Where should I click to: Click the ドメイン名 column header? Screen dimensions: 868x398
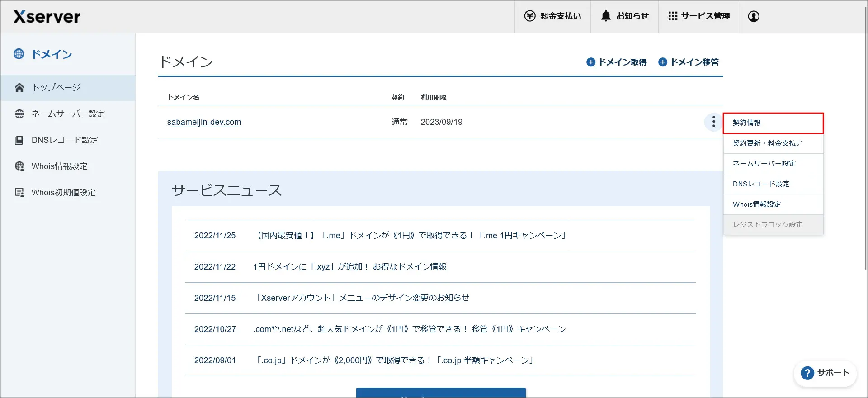(184, 97)
